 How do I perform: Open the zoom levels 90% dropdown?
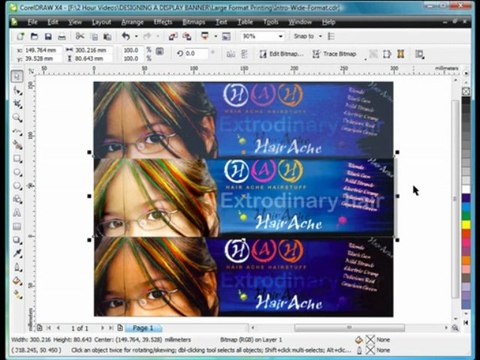(x=281, y=36)
